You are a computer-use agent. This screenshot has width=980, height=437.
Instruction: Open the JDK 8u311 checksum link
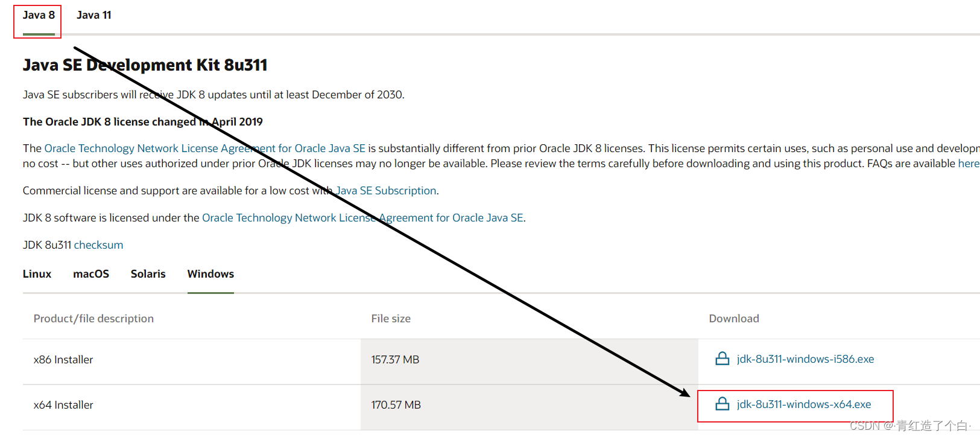pos(98,245)
